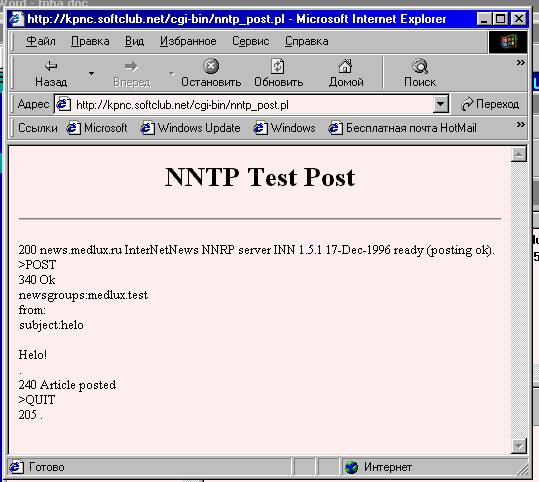The image size is (539, 482).
Task: Click inside the address URL field
Action: (252, 105)
